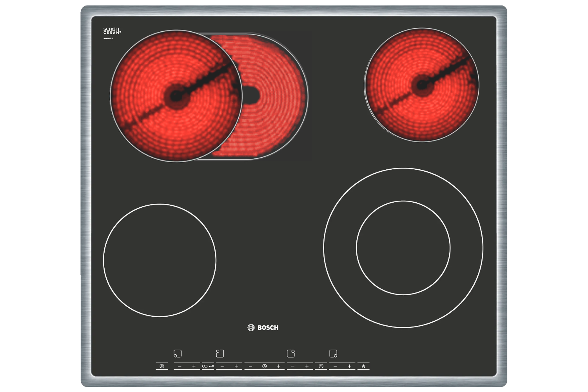Tap minus for the front-right cooking zone

coord(335,366)
